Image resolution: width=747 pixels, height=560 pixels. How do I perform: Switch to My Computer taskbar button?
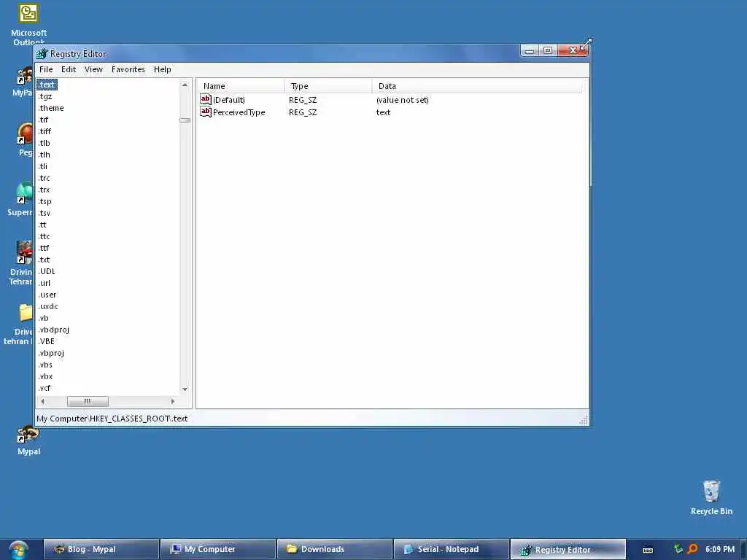pos(217,549)
